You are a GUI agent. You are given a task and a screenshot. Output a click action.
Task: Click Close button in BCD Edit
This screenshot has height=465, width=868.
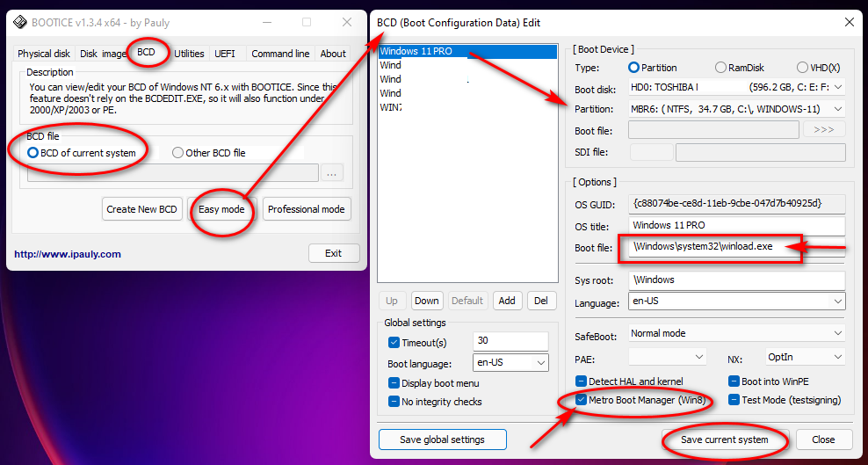click(823, 440)
